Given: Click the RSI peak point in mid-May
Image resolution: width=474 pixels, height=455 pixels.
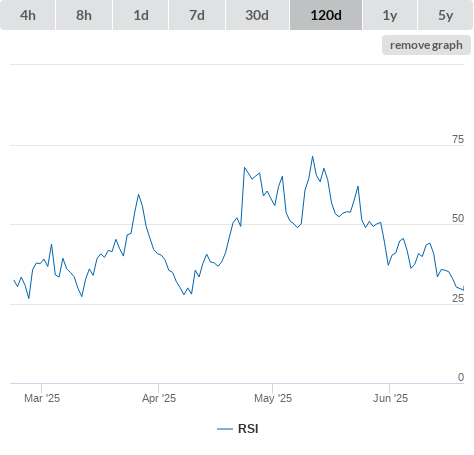Looking at the screenshot, I should [313, 156].
